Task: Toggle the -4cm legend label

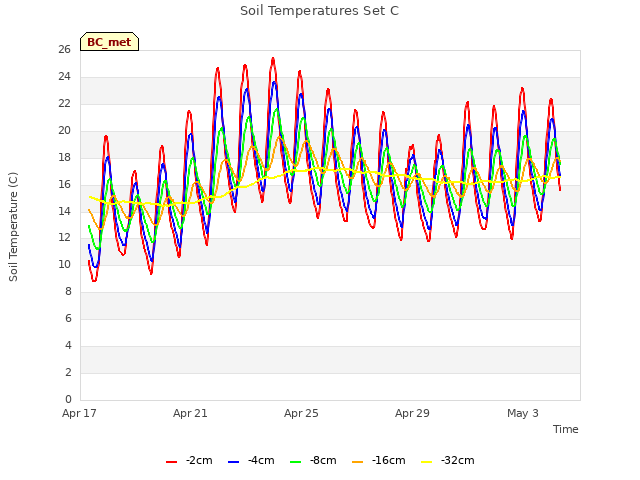Action: [261, 460]
